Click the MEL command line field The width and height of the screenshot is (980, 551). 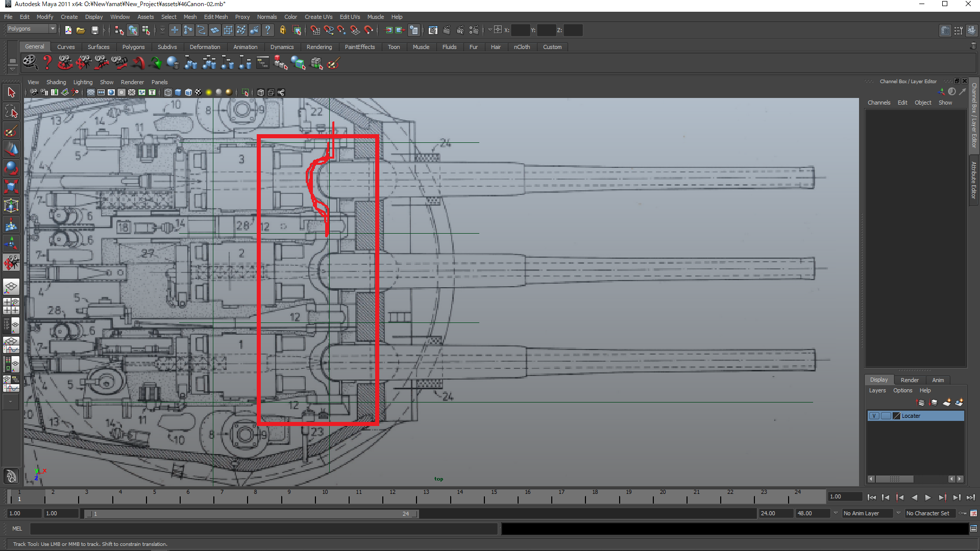(263, 529)
